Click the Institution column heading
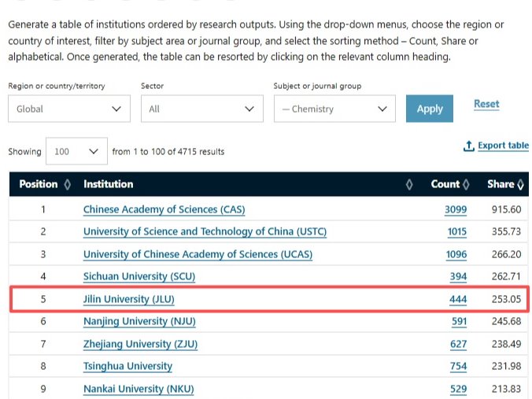 click(x=109, y=184)
